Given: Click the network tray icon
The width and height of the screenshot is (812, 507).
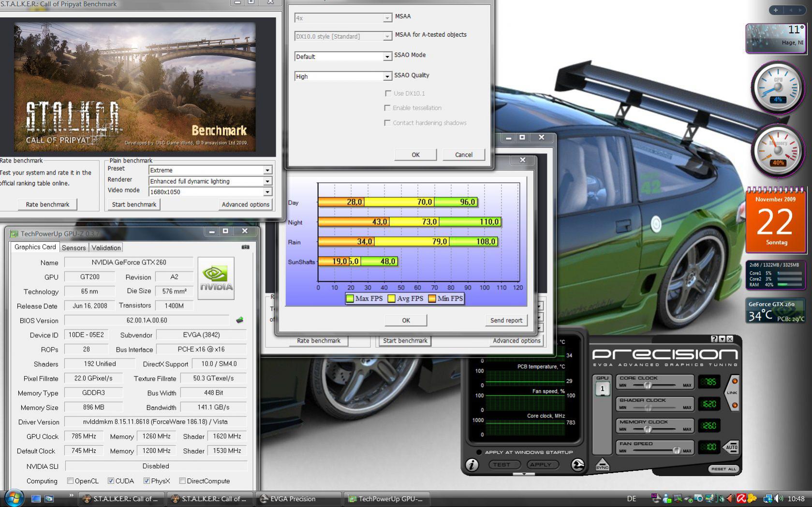Looking at the screenshot, I should pos(768,498).
